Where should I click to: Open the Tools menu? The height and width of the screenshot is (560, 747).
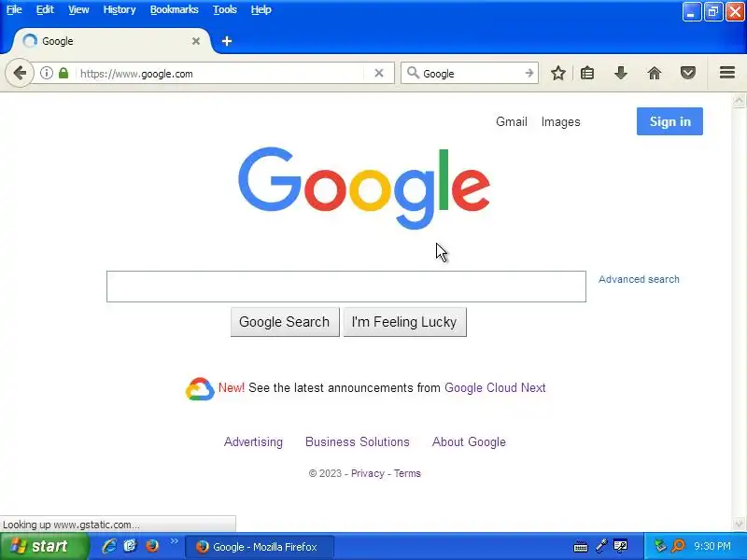point(225,9)
